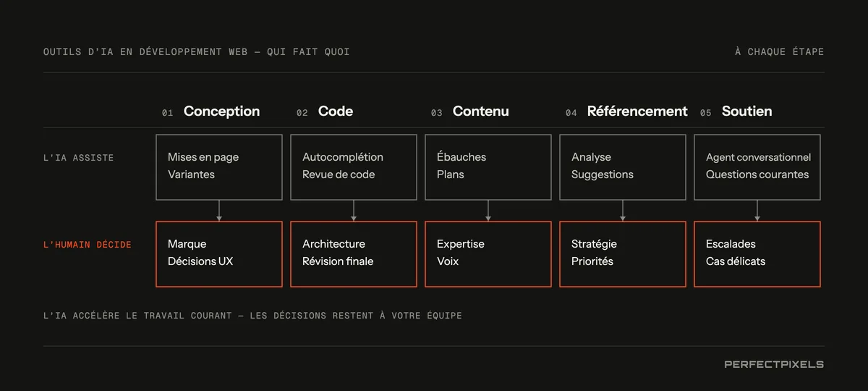The image size is (868, 391).
Task: Click the 'Soutien' column heading
Action: pyautogui.click(x=746, y=112)
